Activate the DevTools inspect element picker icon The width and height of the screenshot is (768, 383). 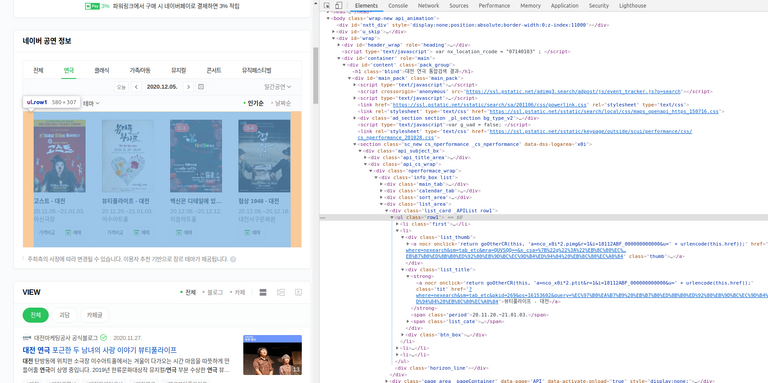coord(327,5)
